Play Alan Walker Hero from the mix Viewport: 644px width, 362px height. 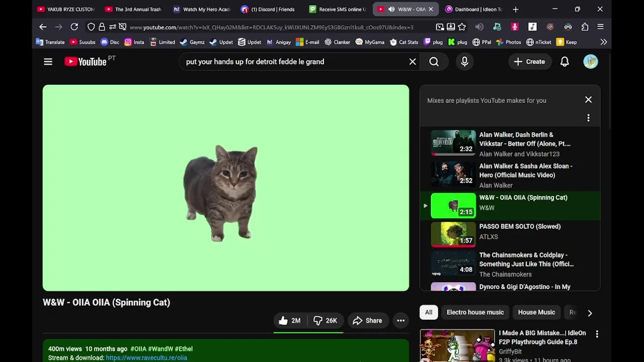tap(510, 175)
